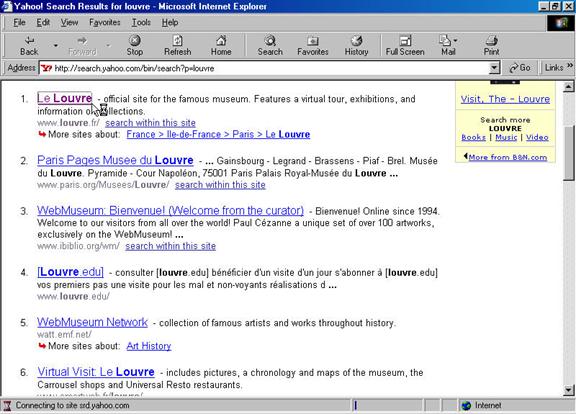Open the Tools menu
The height and width of the screenshot is (414, 576).
point(141,22)
